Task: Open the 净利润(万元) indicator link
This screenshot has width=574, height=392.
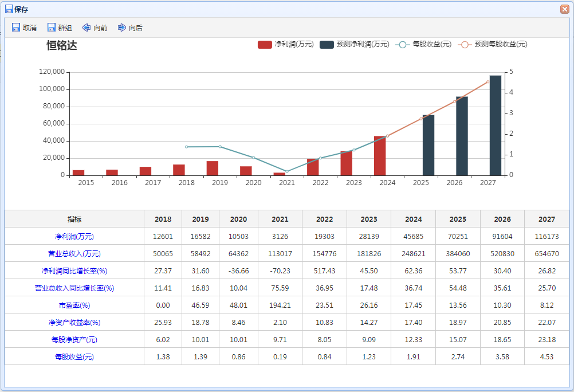Action: [74, 236]
